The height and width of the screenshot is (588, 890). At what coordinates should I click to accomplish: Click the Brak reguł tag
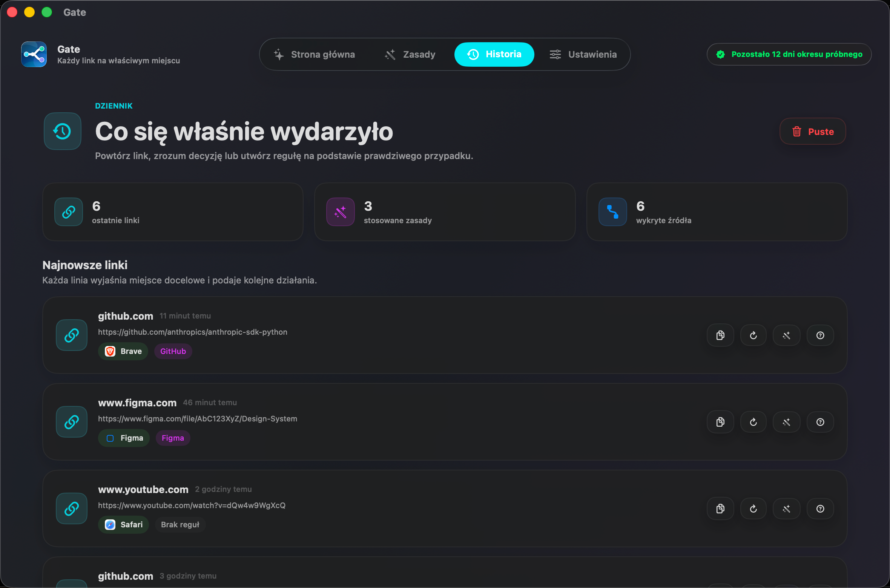(180, 525)
